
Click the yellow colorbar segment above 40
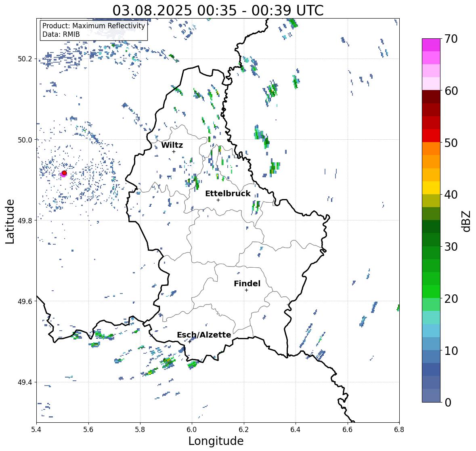tap(431, 188)
